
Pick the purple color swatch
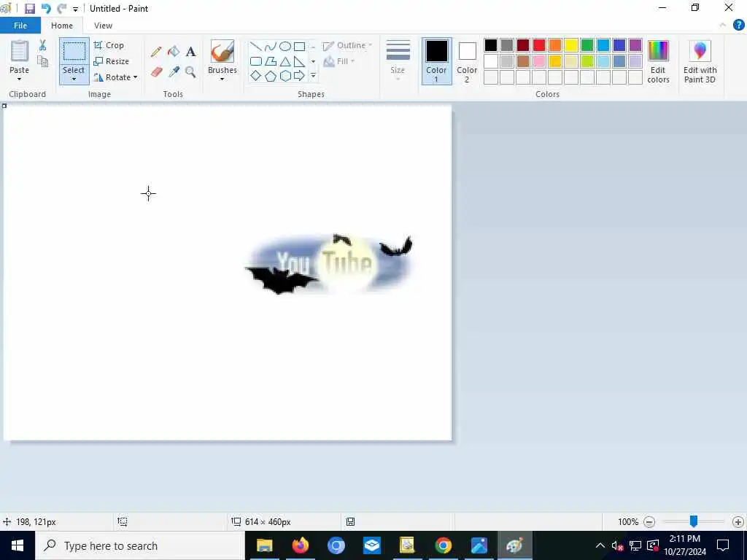(x=635, y=45)
